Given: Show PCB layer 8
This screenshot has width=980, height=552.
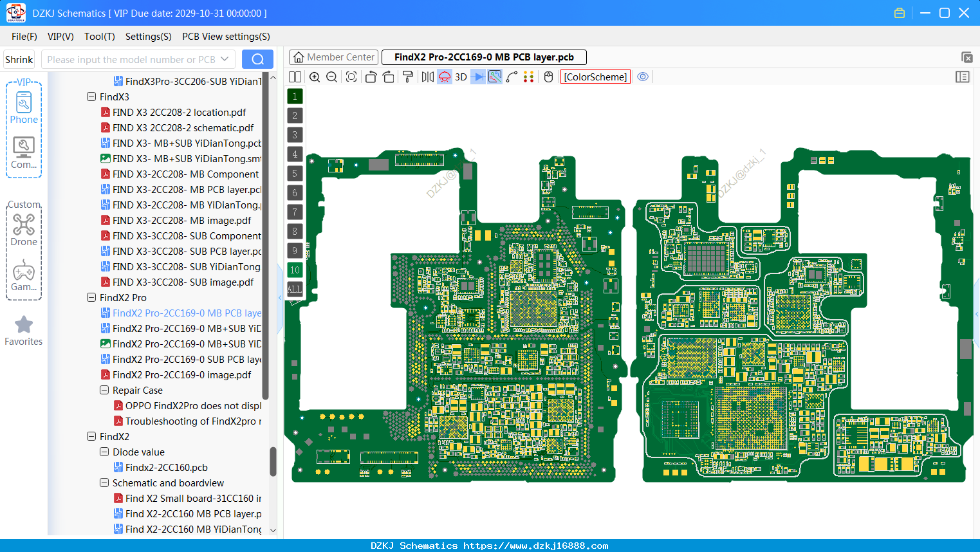Looking at the screenshot, I should pos(295,232).
